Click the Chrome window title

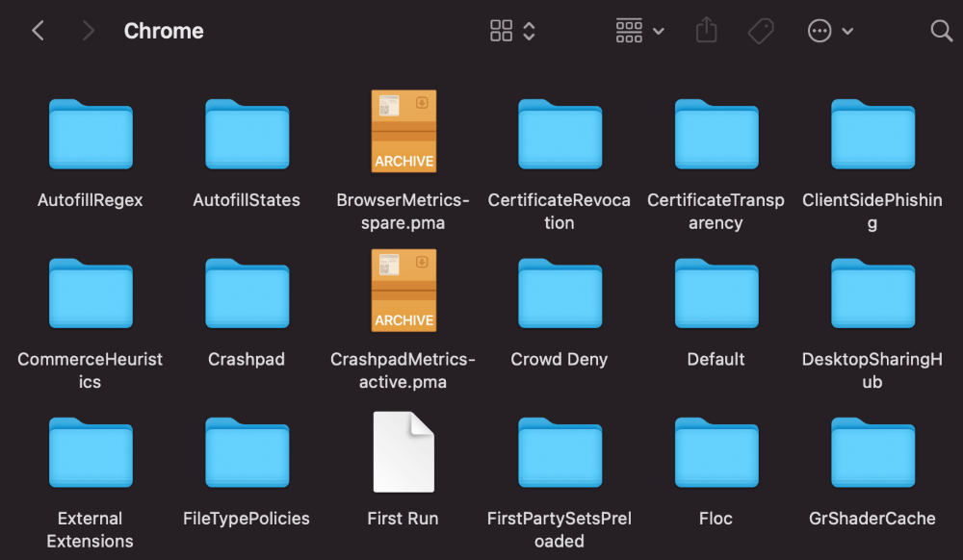[164, 31]
